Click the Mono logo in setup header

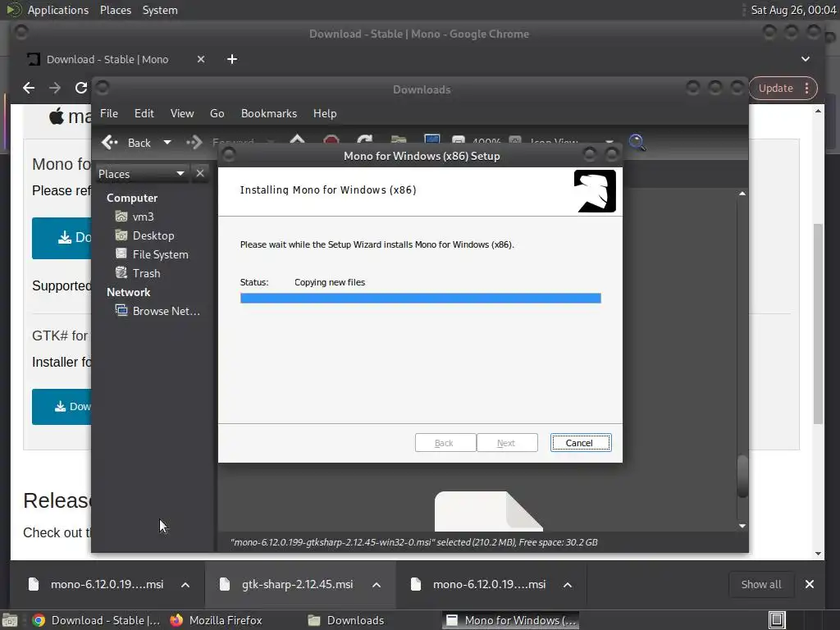tap(595, 190)
